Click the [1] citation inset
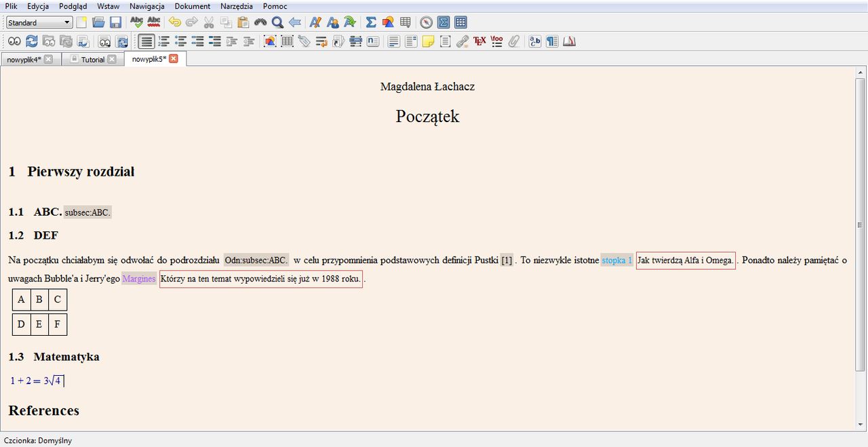Screen dimensions: 868x447 coord(507,260)
